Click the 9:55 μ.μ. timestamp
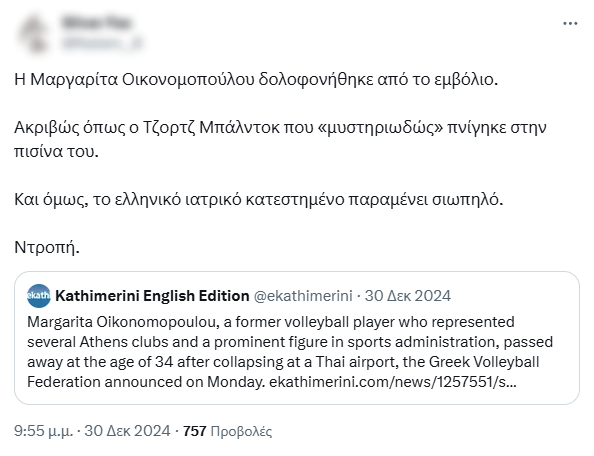This screenshot has width=594, height=456. click(x=43, y=431)
